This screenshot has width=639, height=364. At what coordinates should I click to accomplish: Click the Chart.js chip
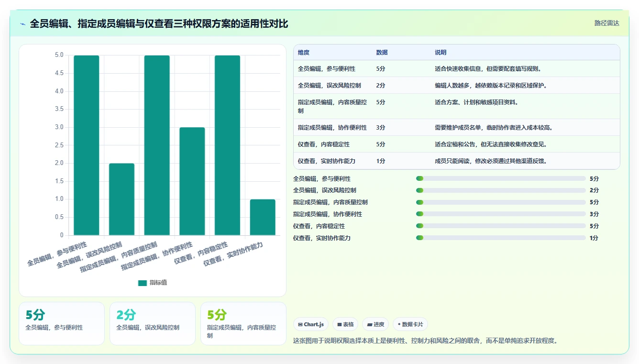[x=310, y=324]
